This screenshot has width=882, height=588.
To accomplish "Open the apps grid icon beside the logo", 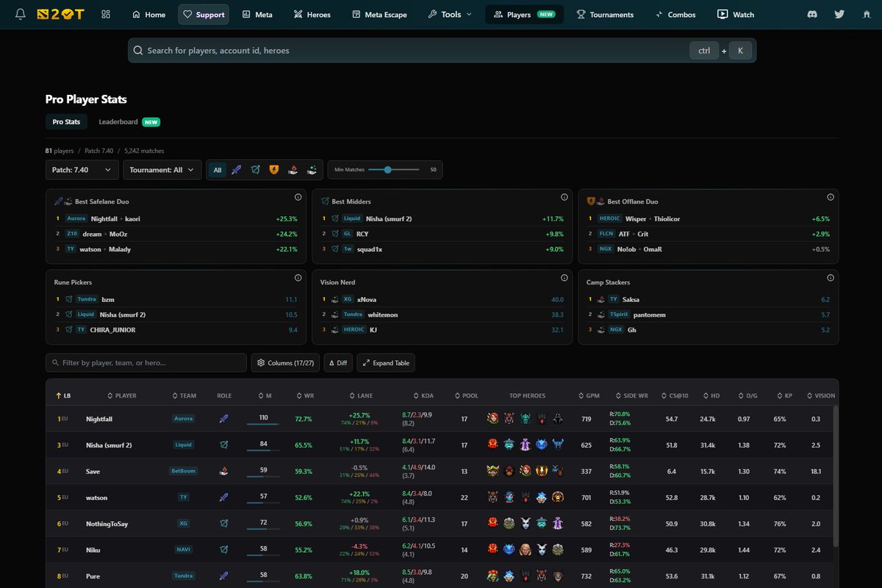I will coord(106,14).
